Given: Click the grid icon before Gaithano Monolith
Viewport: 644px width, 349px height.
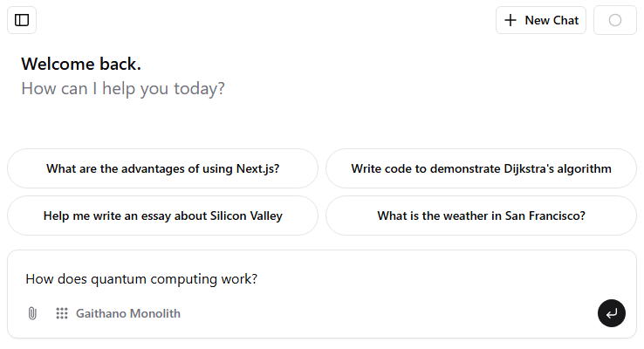Looking at the screenshot, I should point(62,313).
